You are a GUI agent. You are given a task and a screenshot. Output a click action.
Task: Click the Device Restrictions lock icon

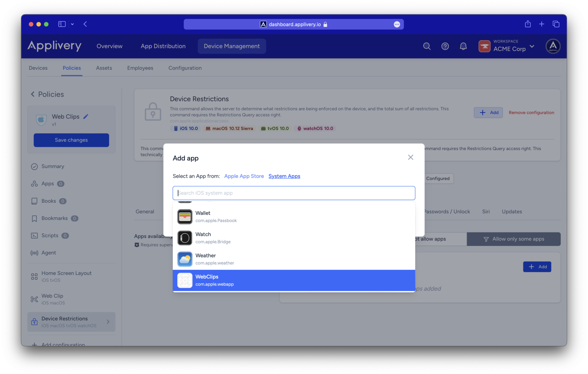pos(153,111)
